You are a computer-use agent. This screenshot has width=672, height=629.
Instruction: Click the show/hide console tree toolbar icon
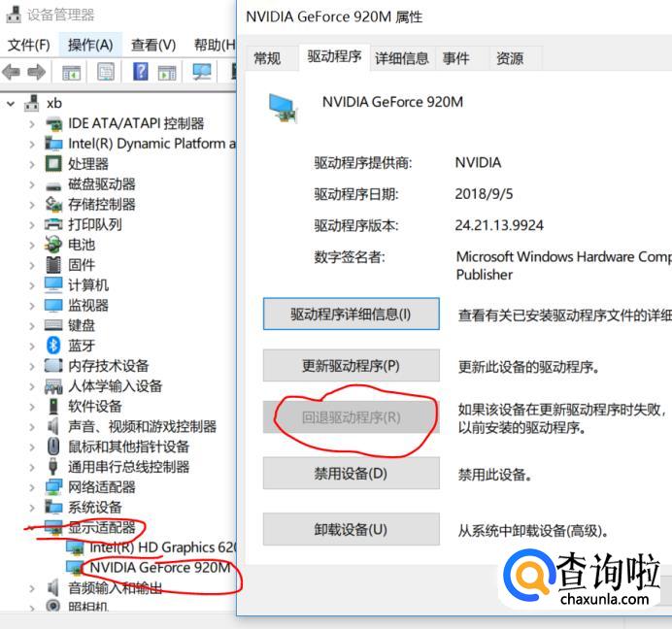[x=72, y=73]
